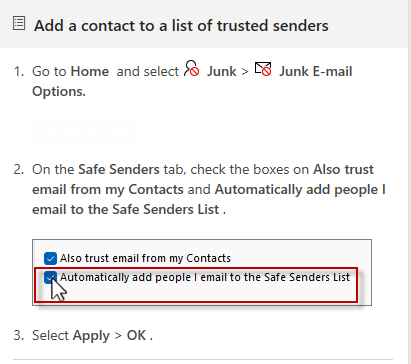Click the 'Add a contact to a list' heading

click(x=181, y=26)
